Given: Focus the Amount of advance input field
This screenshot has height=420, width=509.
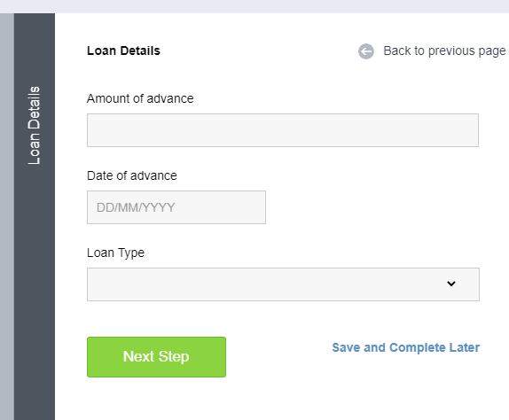Looking at the screenshot, I should point(283,130).
